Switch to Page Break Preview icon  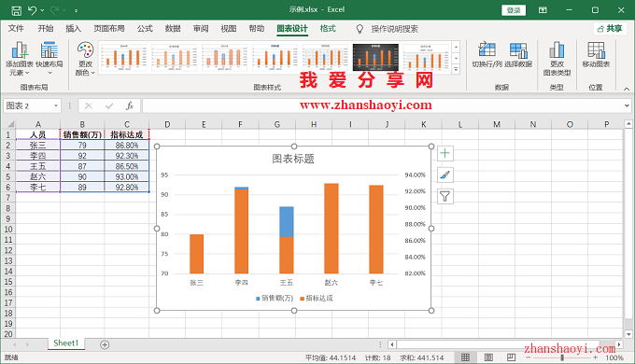(511, 357)
